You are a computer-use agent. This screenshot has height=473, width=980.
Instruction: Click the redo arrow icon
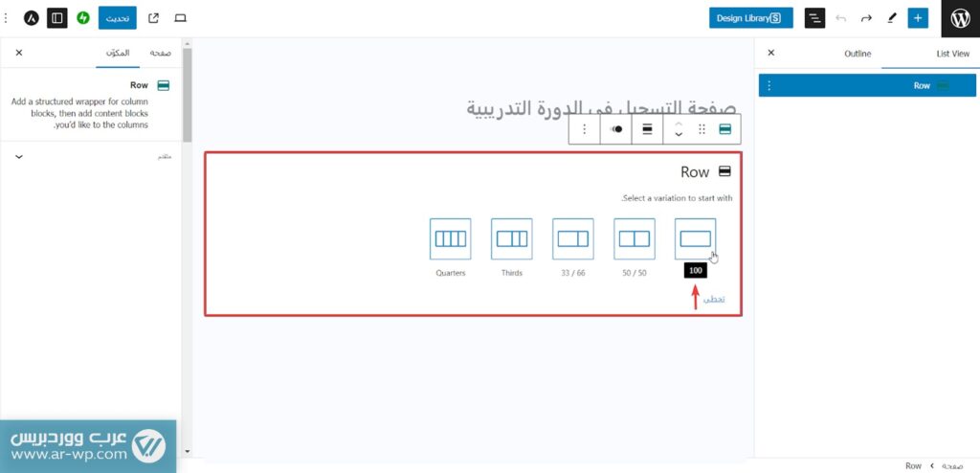[x=866, y=18]
